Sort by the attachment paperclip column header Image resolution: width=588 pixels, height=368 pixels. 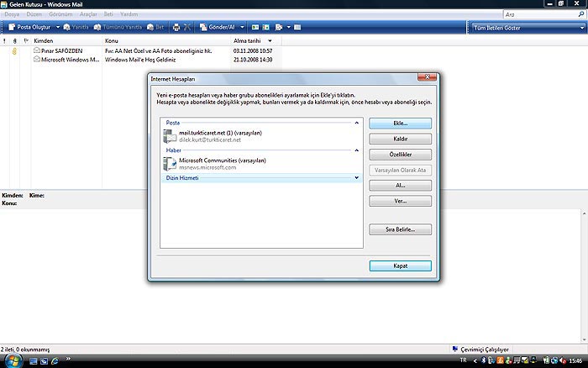pyautogui.click(x=14, y=40)
